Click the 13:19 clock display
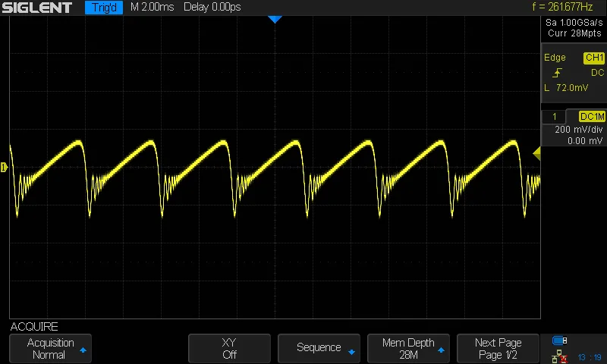This screenshot has width=607, height=364. click(x=590, y=357)
